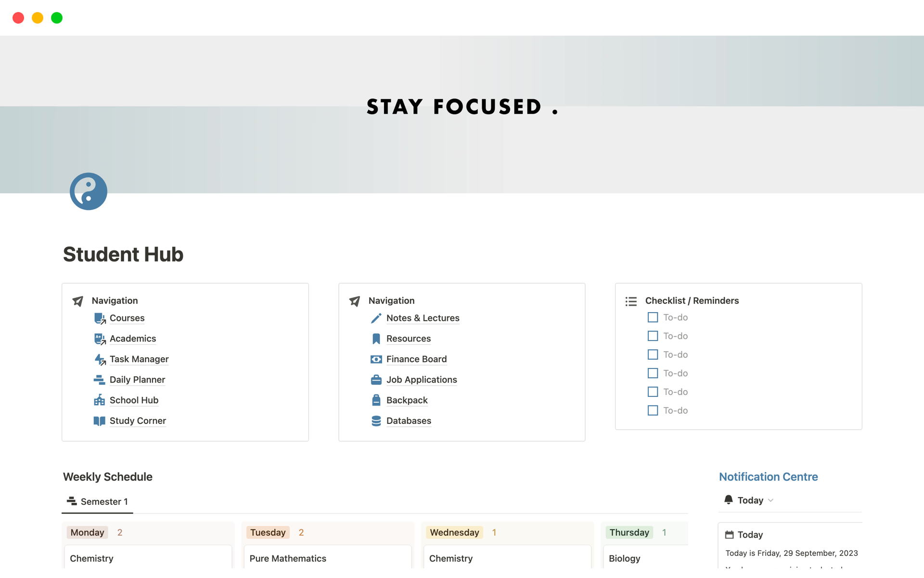
Task: Click the Study Corner book icon
Action: click(x=100, y=421)
